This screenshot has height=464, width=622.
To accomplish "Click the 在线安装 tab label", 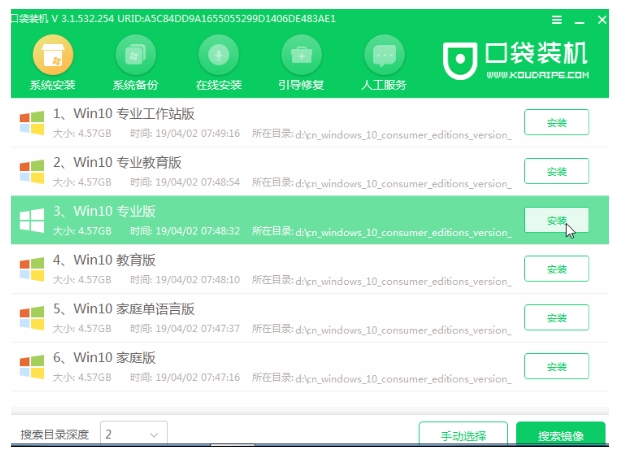I will (219, 85).
